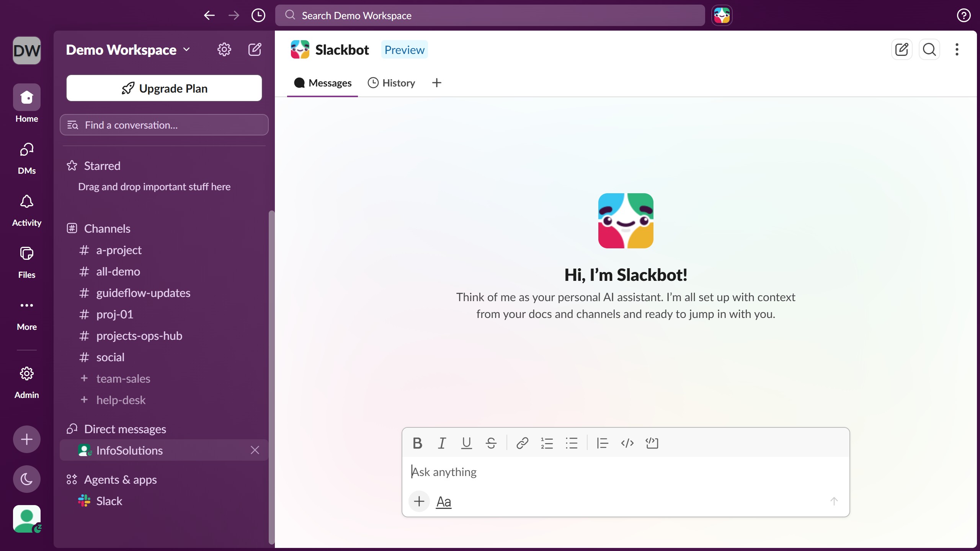
Task: Open DMs in the left rail
Action: (27, 158)
